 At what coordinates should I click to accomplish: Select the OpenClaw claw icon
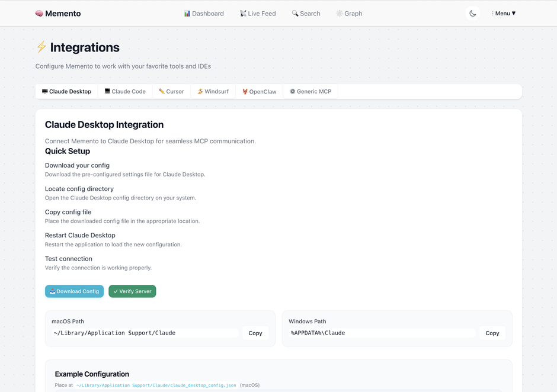tap(245, 91)
